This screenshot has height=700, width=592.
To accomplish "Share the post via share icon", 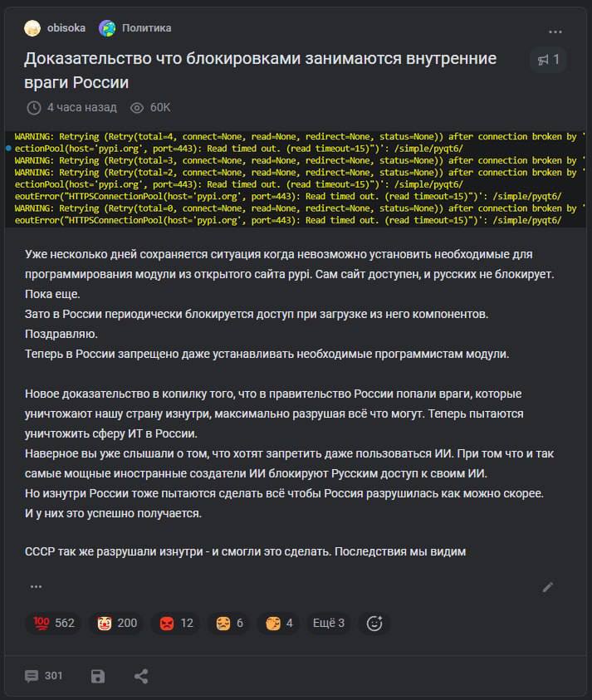I will pyautogui.click(x=141, y=676).
